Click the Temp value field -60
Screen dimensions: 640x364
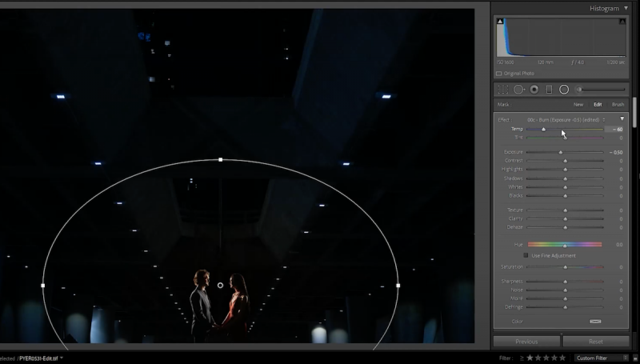pyautogui.click(x=615, y=130)
